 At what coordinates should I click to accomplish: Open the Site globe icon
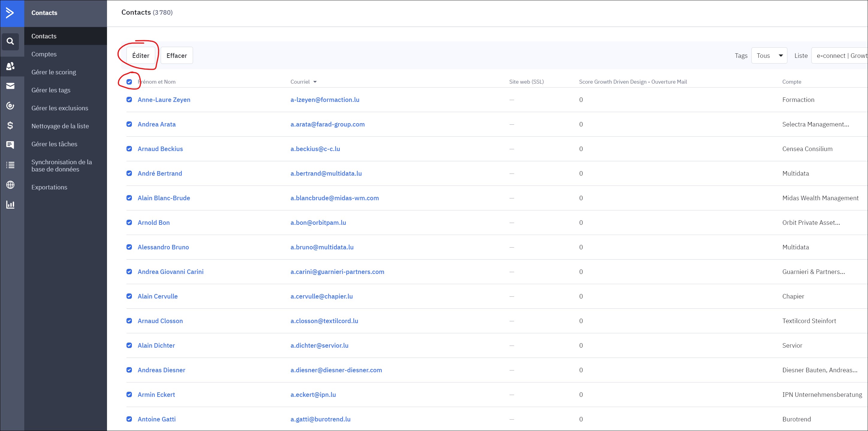pyautogui.click(x=10, y=185)
